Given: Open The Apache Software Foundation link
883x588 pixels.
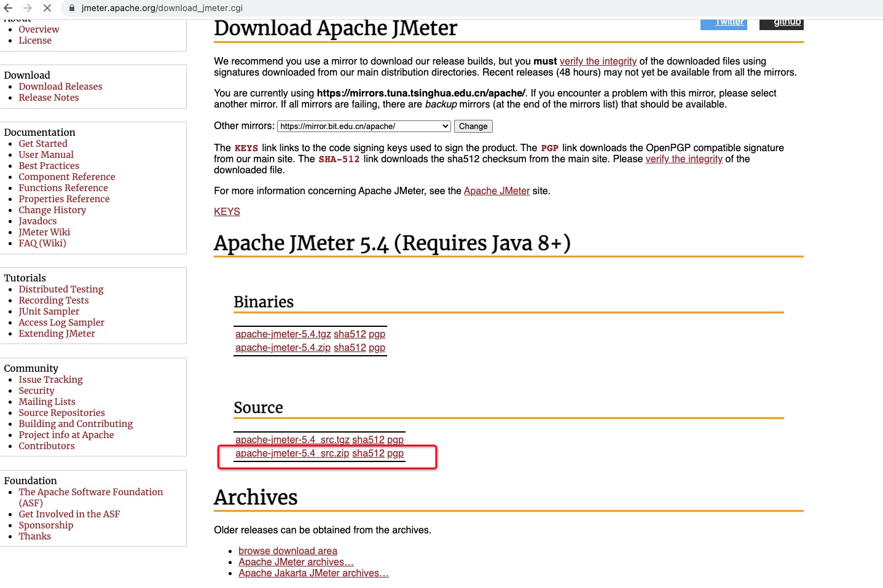Looking at the screenshot, I should pyautogui.click(x=91, y=497).
